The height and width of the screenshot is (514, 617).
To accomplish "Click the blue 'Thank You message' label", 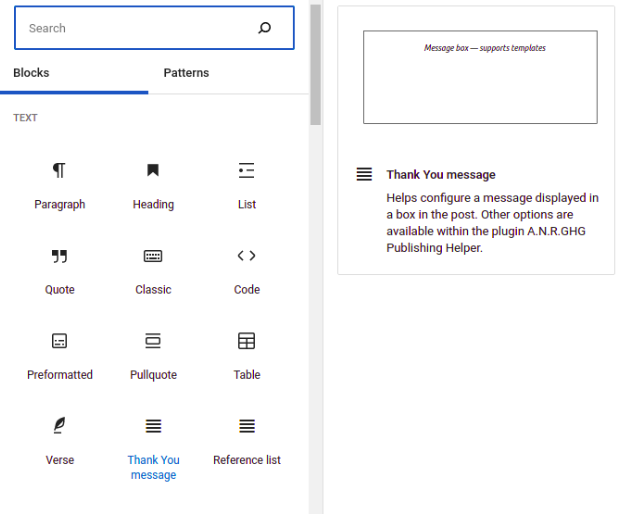I will pyautogui.click(x=153, y=467).
